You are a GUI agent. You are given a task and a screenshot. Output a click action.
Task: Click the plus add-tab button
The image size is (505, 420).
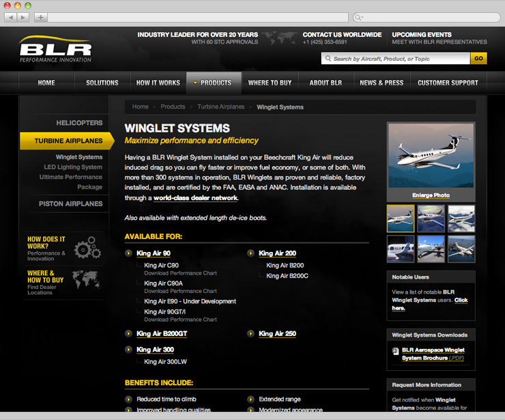click(x=40, y=17)
